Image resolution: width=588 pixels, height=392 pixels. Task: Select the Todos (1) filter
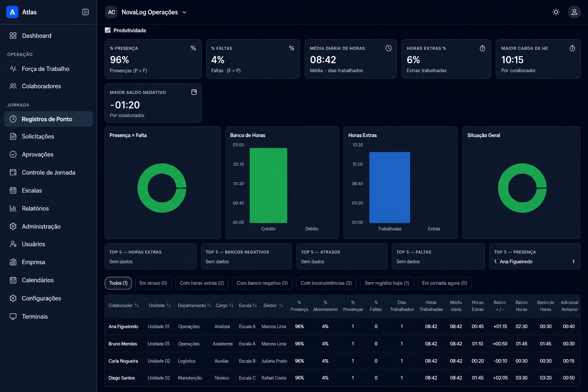[118, 283]
